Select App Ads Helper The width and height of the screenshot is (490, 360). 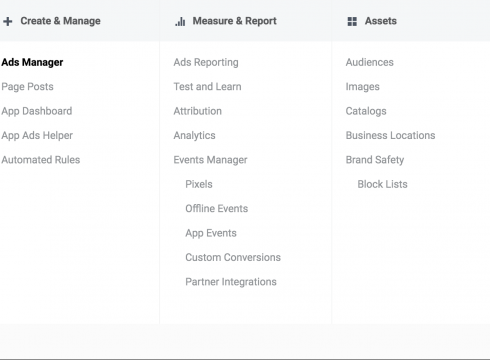tap(37, 135)
